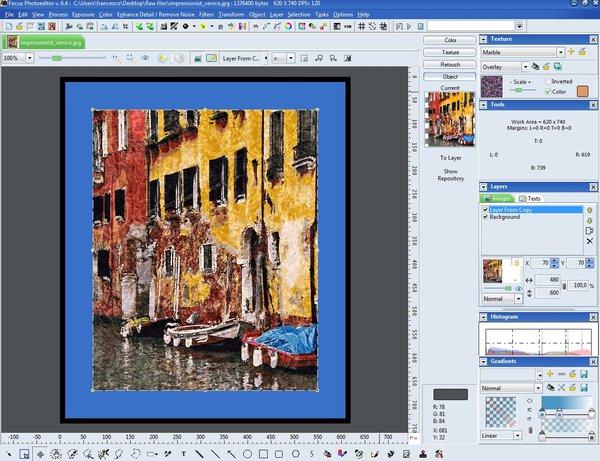Uncheck the Layer From Copy visibility
Screen dimensions: 600x461
[486, 210]
